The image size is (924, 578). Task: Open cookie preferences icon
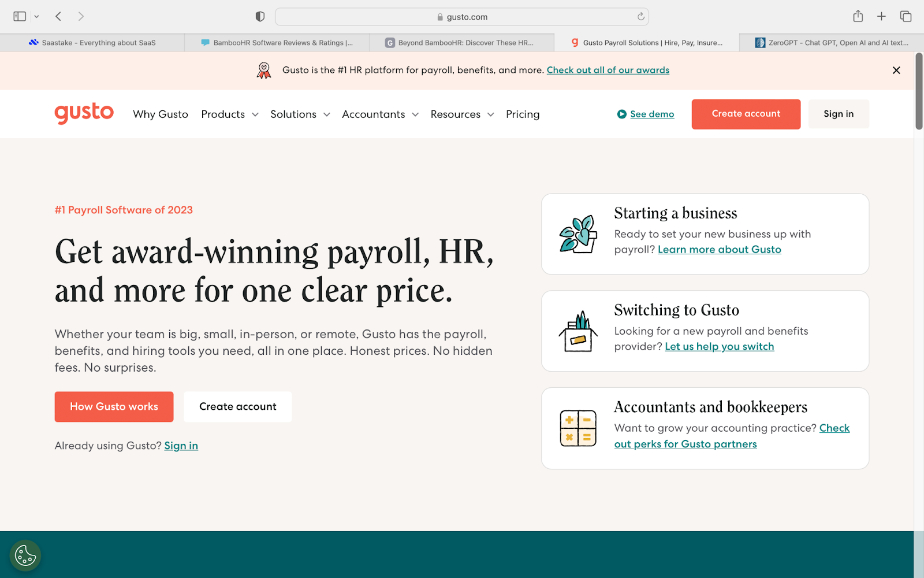[x=25, y=555]
